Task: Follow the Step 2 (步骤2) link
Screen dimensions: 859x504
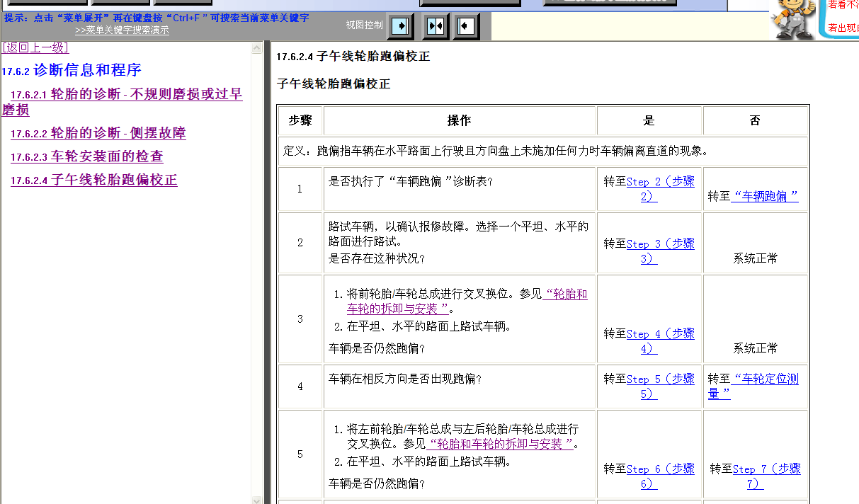Action: pos(660,189)
